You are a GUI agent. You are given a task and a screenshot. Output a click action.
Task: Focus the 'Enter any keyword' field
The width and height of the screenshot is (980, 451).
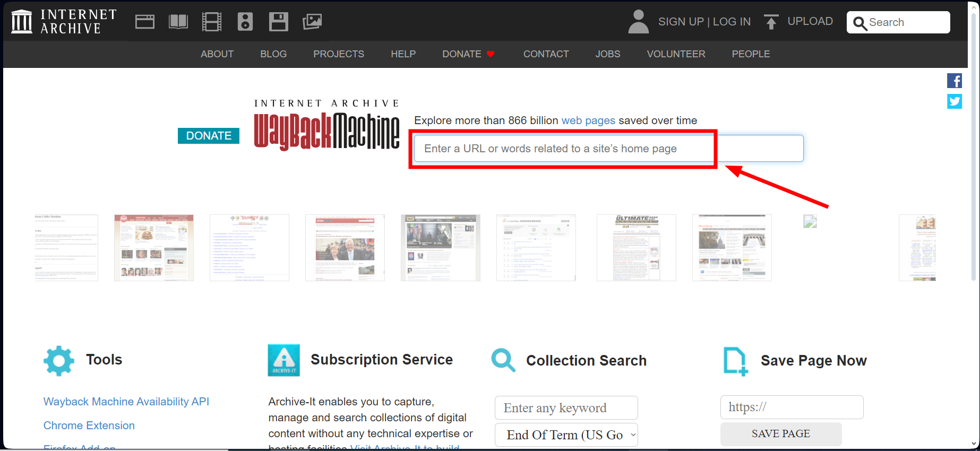point(566,408)
